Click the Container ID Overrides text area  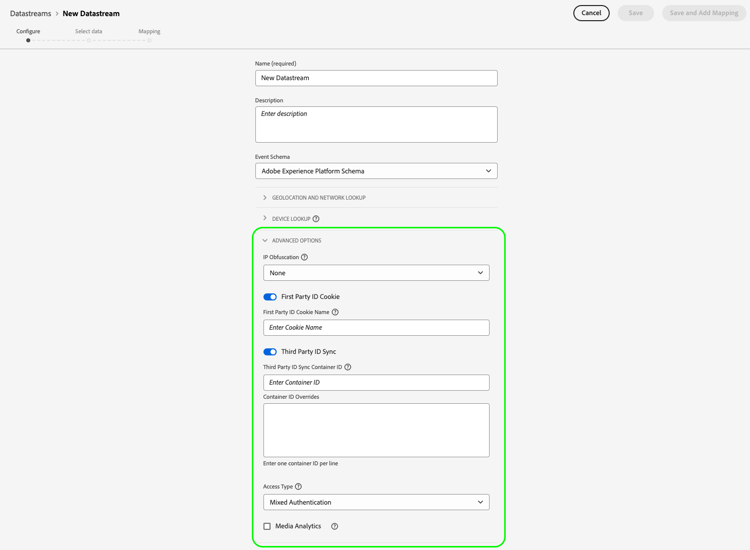click(376, 430)
